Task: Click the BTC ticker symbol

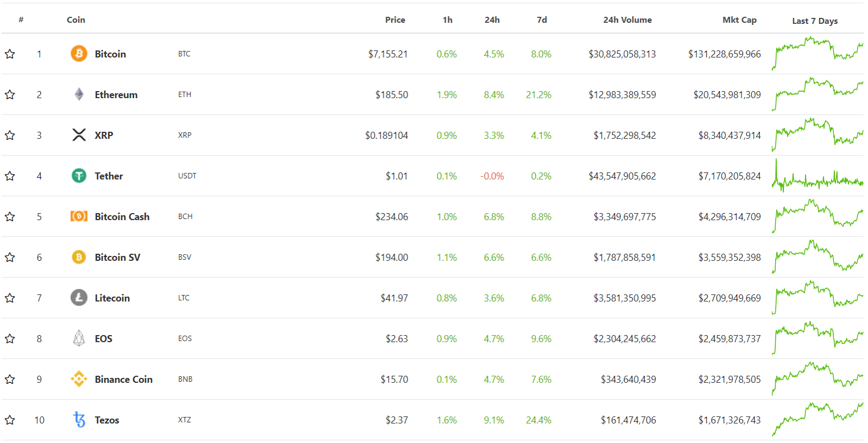Action: pyautogui.click(x=184, y=54)
